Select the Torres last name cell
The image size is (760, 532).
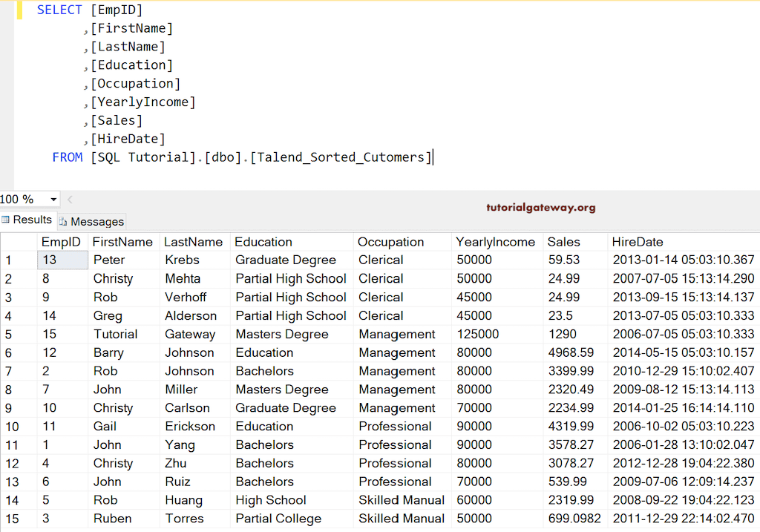point(183,519)
